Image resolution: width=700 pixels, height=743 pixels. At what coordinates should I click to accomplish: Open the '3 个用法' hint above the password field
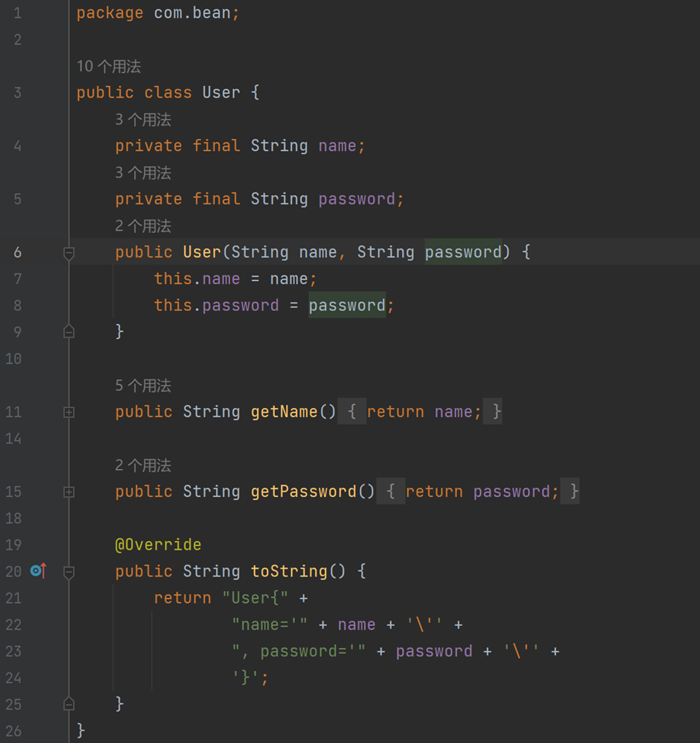142,173
